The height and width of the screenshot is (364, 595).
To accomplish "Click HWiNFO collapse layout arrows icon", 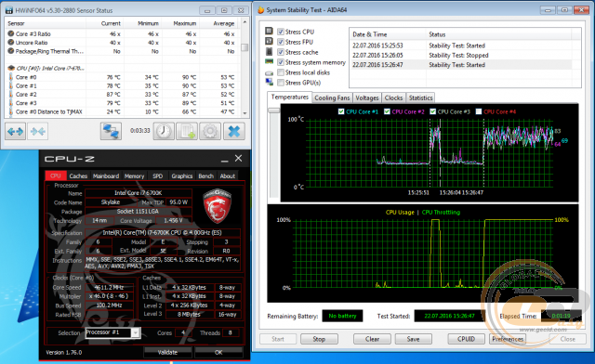I will (37, 132).
